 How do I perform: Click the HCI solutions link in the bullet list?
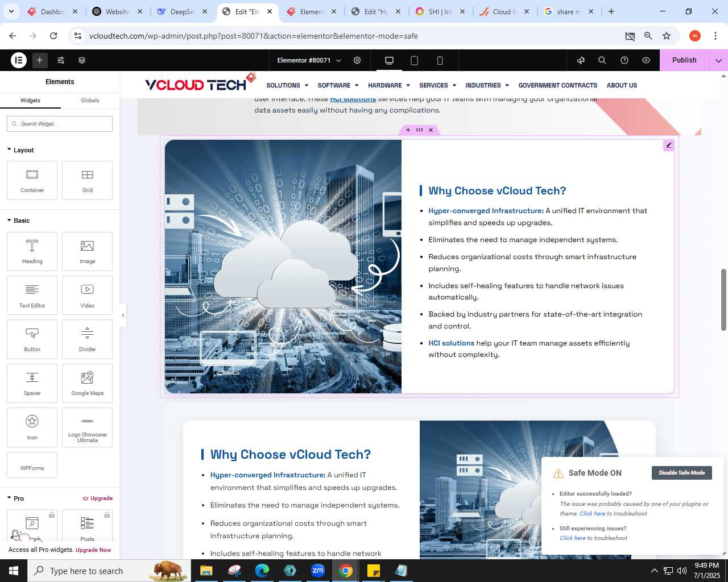[x=451, y=343]
